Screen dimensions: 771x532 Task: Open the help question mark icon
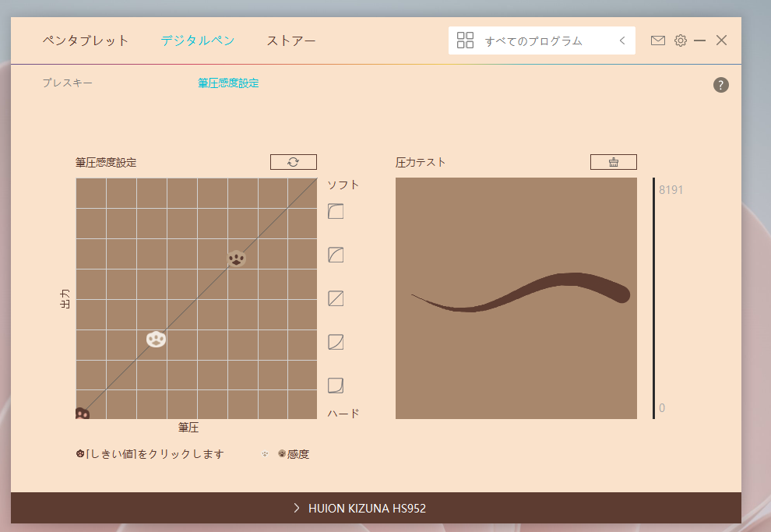point(720,85)
